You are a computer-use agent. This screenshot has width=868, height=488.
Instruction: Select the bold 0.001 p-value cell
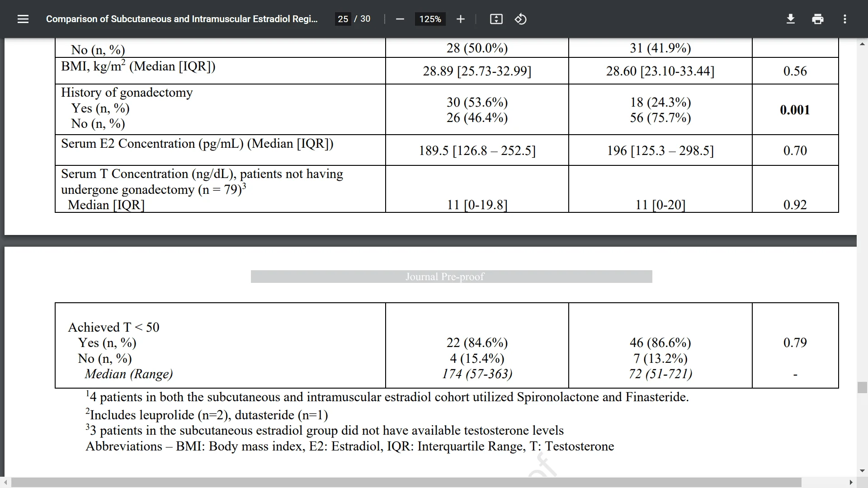coord(795,110)
